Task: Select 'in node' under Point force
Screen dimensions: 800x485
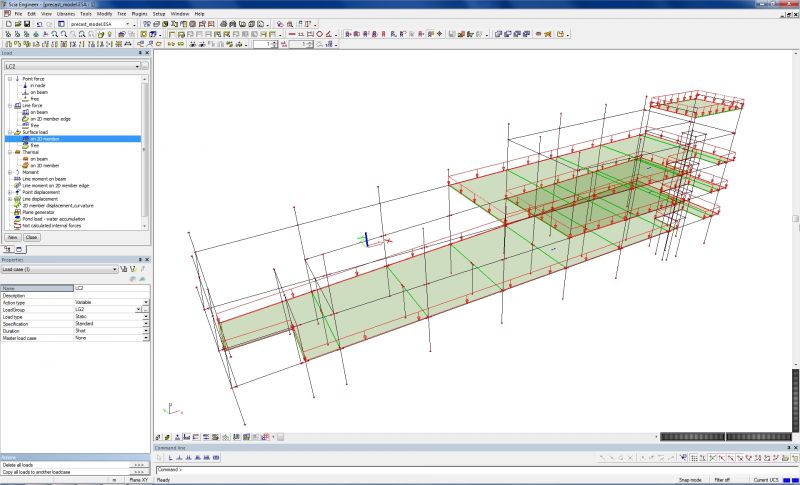Action: pos(38,85)
